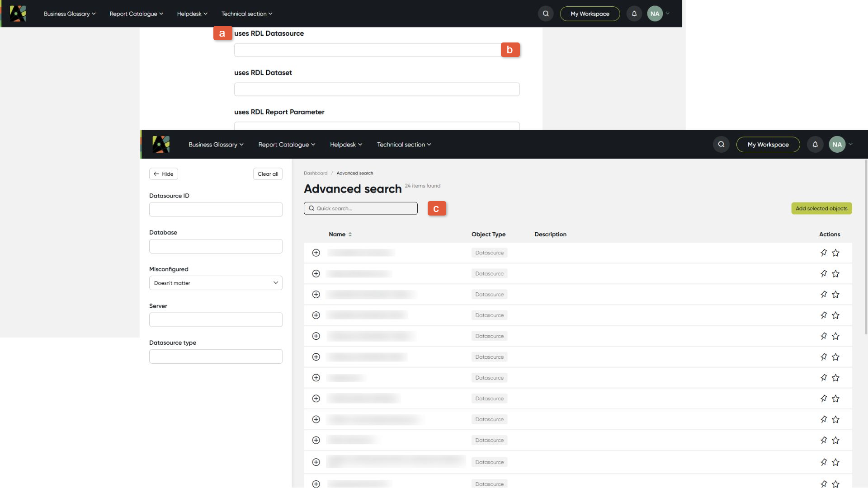Add the third Datasource row with plus icon
Screen dimensions: 868x488
316,295
